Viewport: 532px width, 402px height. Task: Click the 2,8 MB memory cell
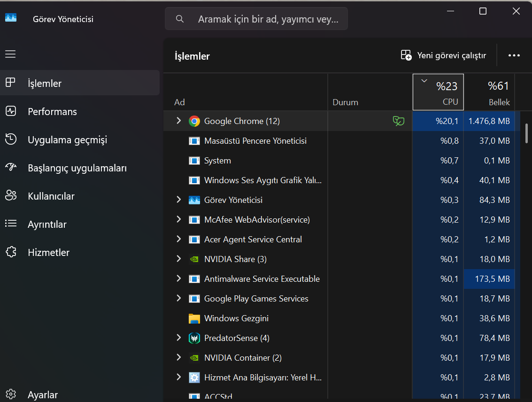489,378
